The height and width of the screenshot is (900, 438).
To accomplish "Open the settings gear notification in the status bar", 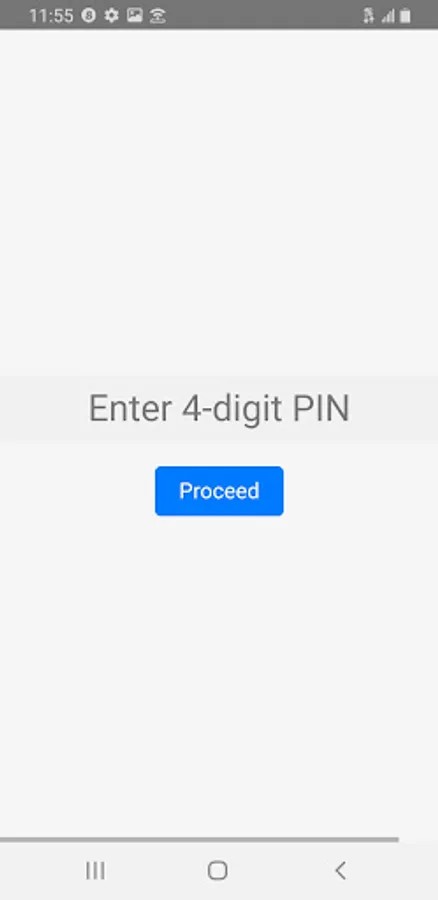I will [111, 15].
